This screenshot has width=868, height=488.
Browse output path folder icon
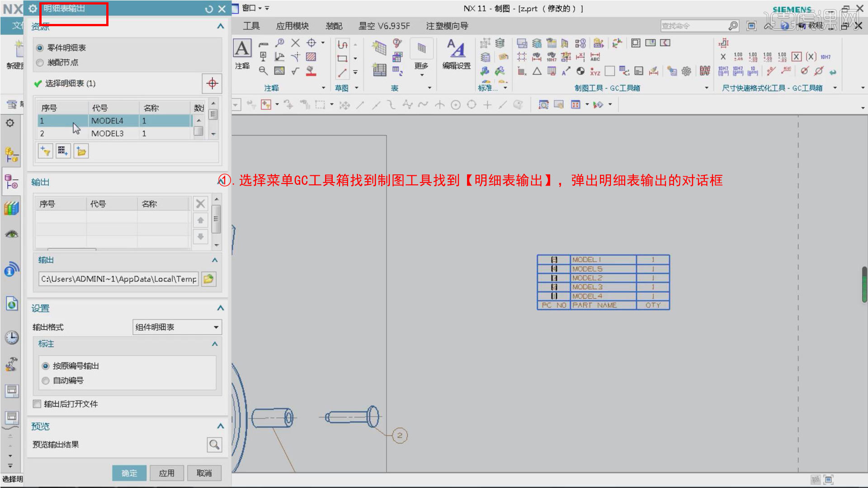pyautogui.click(x=208, y=279)
